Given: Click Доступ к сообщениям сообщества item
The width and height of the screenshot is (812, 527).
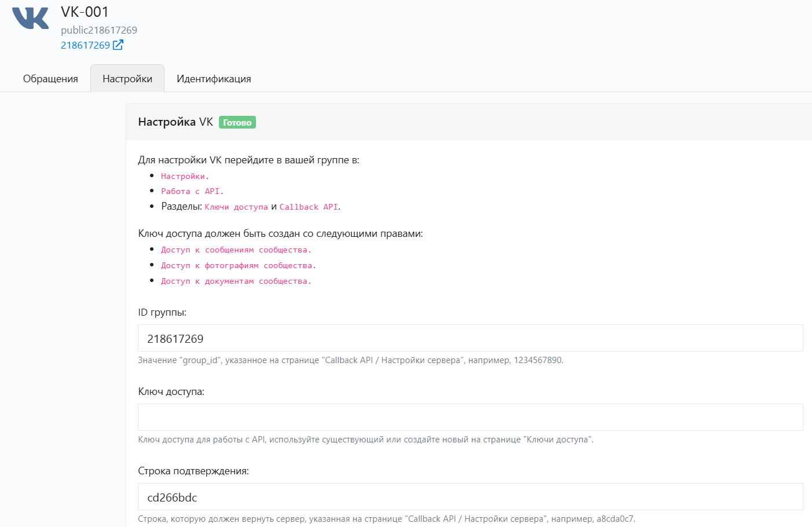Looking at the screenshot, I should coord(236,250).
